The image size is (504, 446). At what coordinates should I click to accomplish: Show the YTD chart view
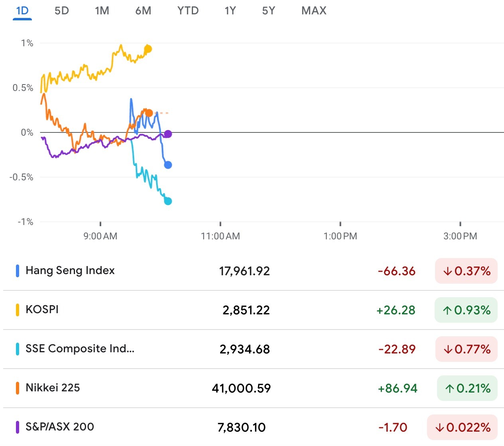click(x=188, y=11)
